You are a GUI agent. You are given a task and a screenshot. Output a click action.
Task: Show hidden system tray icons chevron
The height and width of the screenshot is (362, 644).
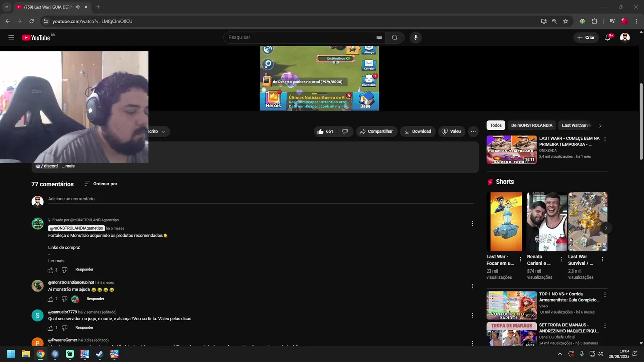click(560, 354)
